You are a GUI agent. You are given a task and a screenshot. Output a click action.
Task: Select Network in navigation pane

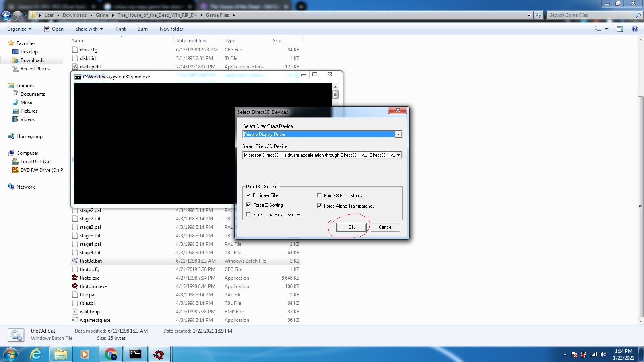pos(25,187)
